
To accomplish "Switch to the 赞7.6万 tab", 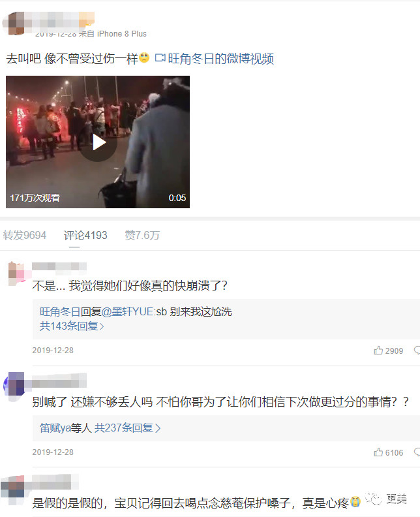I will pyautogui.click(x=142, y=235).
